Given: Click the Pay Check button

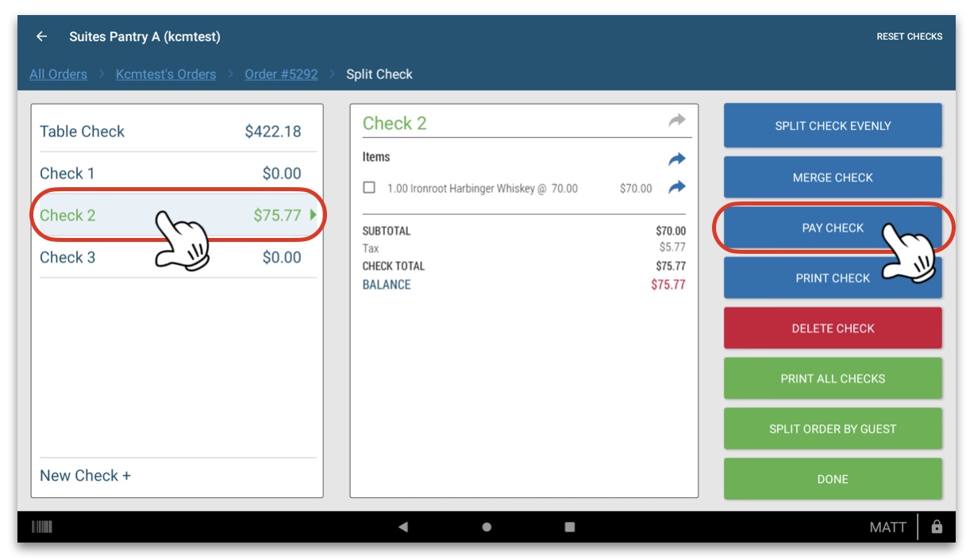Looking at the screenshot, I should click(833, 228).
